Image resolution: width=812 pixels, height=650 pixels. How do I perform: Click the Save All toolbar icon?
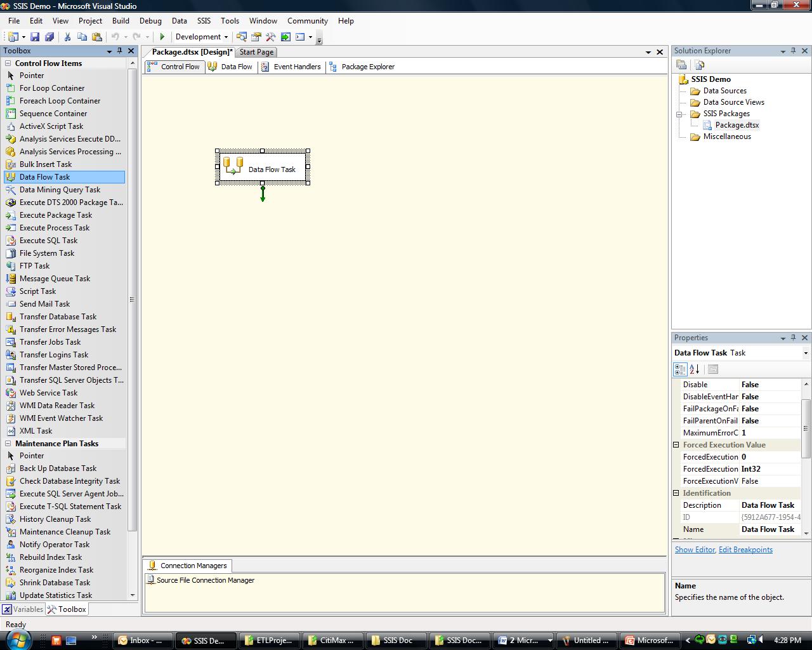[49, 37]
